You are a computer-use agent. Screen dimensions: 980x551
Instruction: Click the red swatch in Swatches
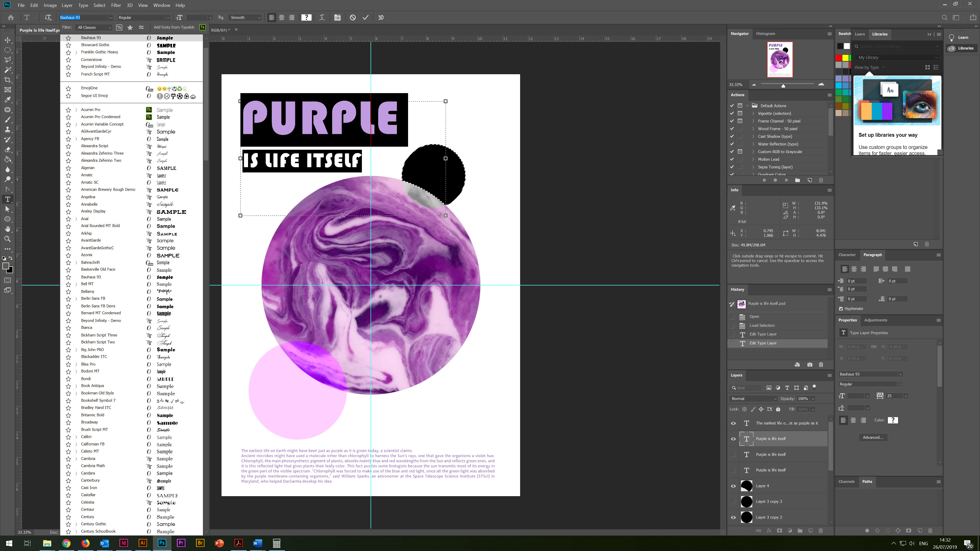(x=838, y=58)
